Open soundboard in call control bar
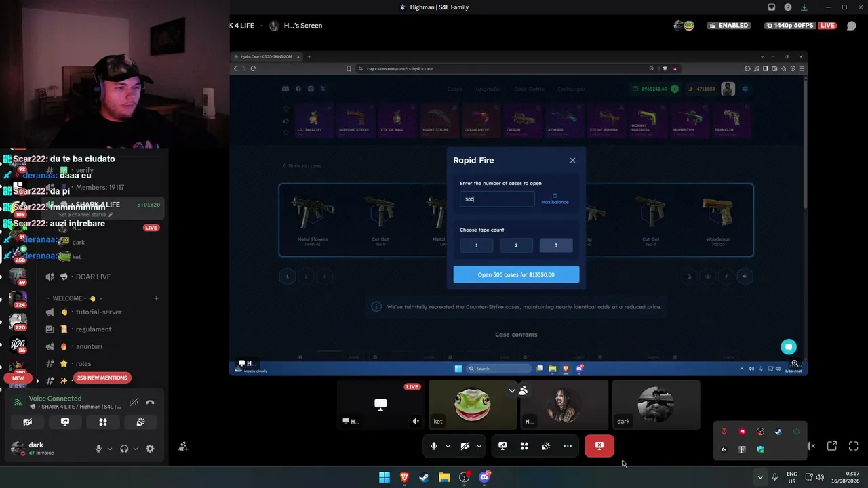This screenshot has height=488, width=868. click(x=546, y=446)
